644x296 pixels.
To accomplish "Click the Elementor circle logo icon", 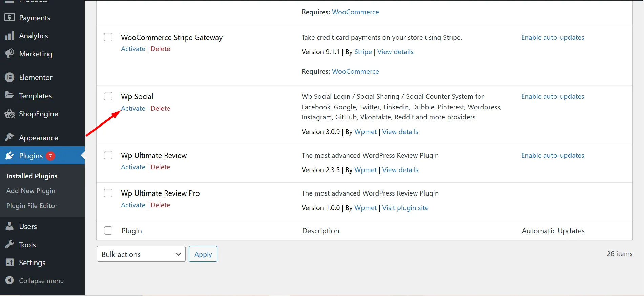I will coord(9,77).
